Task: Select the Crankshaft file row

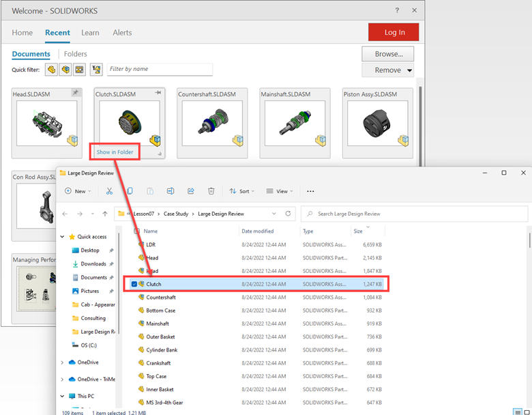Action: (x=256, y=363)
